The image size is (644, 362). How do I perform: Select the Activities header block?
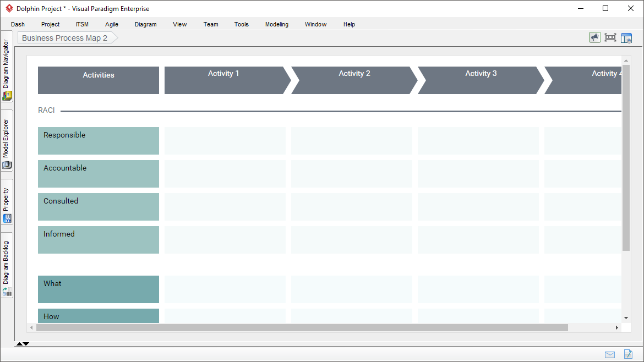99,80
